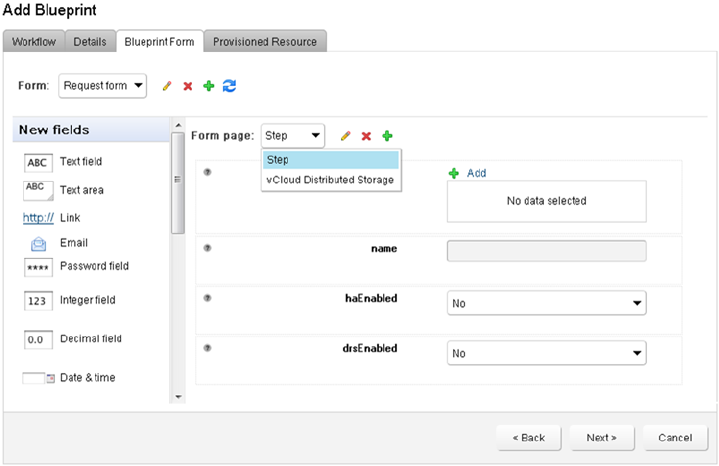Choose vCloud Distributed Storage from list
This screenshot has width=719, height=466.
(x=330, y=180)
